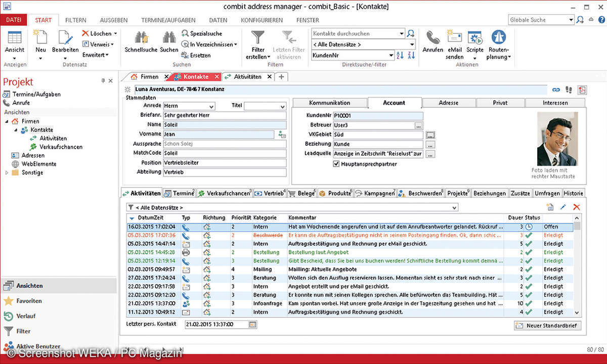Open activity list Alle Datensätze filter dropdown
Viewport: 607px width, 364px height.
tap(454, 207)
